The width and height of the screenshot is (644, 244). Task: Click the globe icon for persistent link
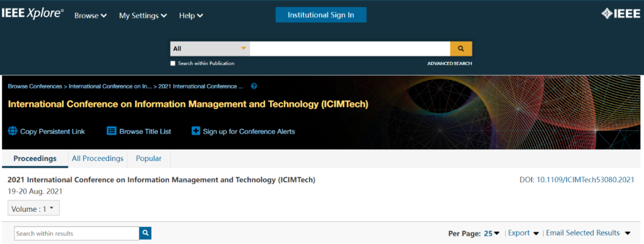[x=13, y=131]
